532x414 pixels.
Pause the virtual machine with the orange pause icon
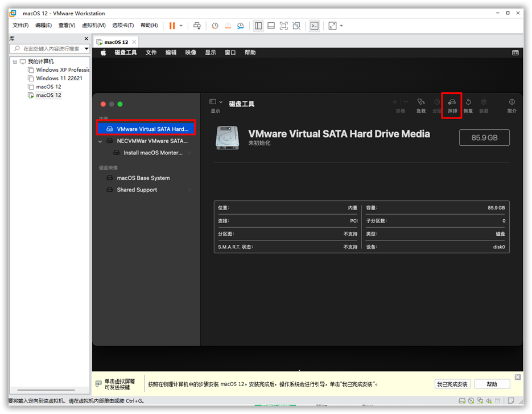tap(172, 26)
